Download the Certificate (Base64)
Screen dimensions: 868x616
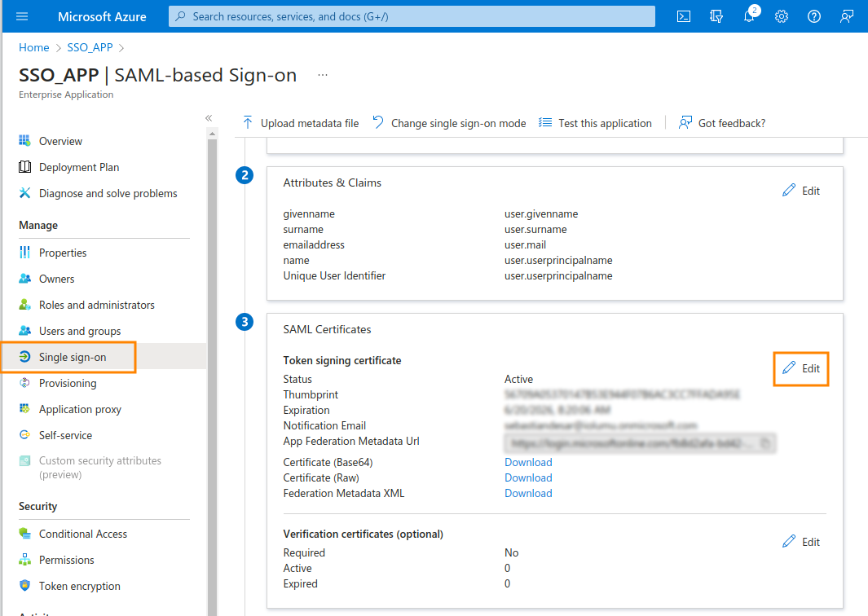click(528, 462)
